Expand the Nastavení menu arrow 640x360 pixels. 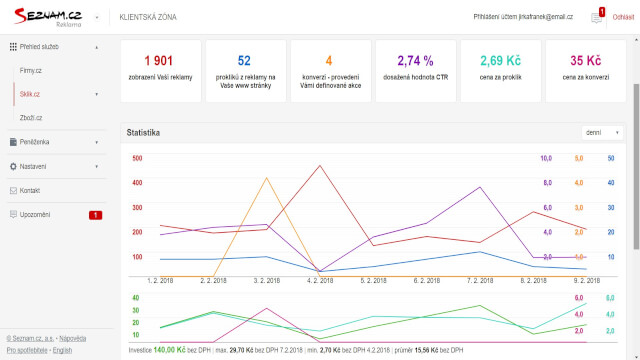(x=97, y=167)
